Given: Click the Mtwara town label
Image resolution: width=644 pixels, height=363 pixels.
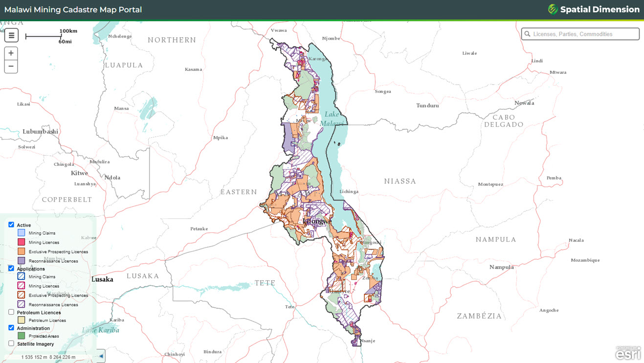Looking at the screenshot, I should click(x=558, y=72).
